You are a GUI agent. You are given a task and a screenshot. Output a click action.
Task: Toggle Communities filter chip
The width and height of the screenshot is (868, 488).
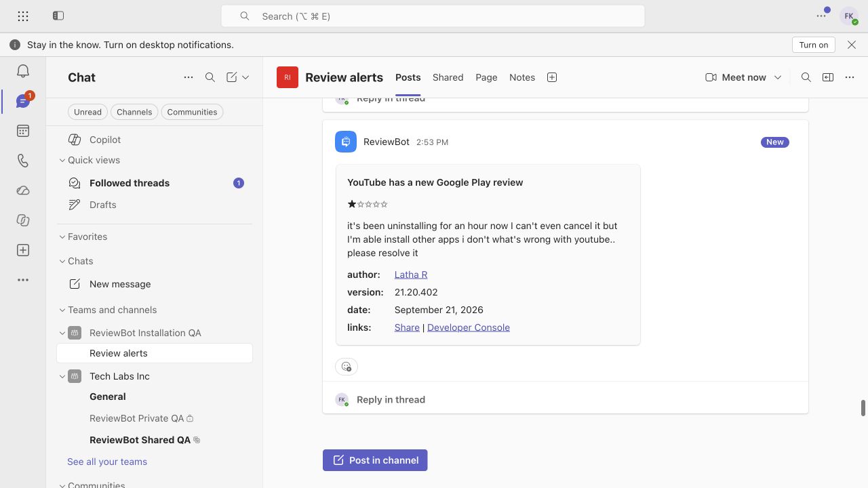click(192, 112)
